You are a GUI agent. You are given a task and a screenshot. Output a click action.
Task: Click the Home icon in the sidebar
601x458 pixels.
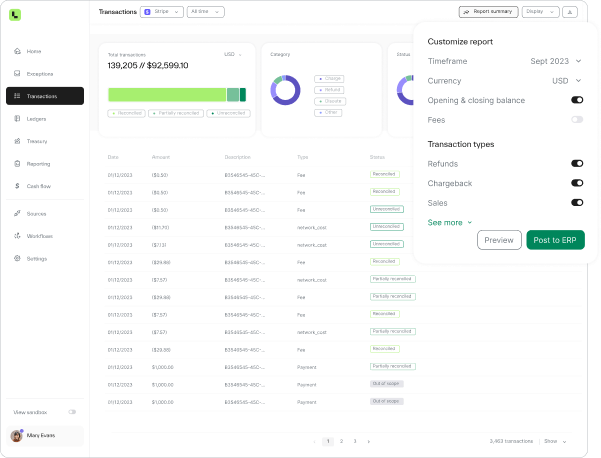tap(18, 51)
